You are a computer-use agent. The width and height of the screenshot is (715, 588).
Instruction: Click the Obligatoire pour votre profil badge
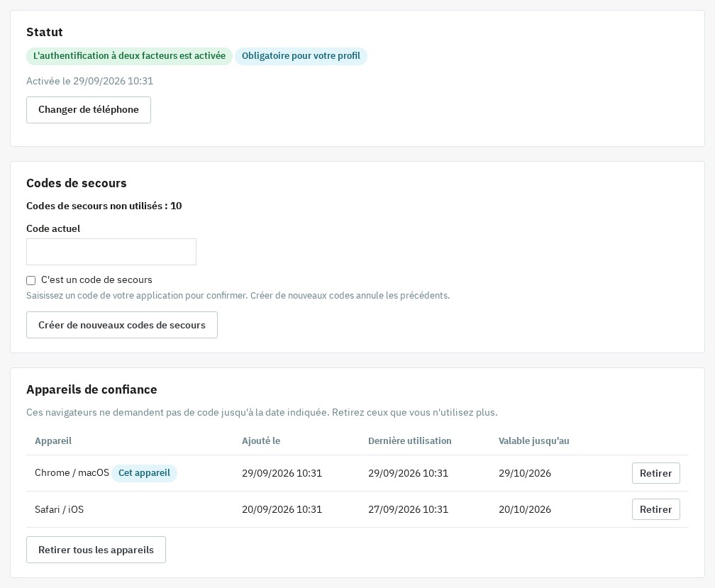301,56
